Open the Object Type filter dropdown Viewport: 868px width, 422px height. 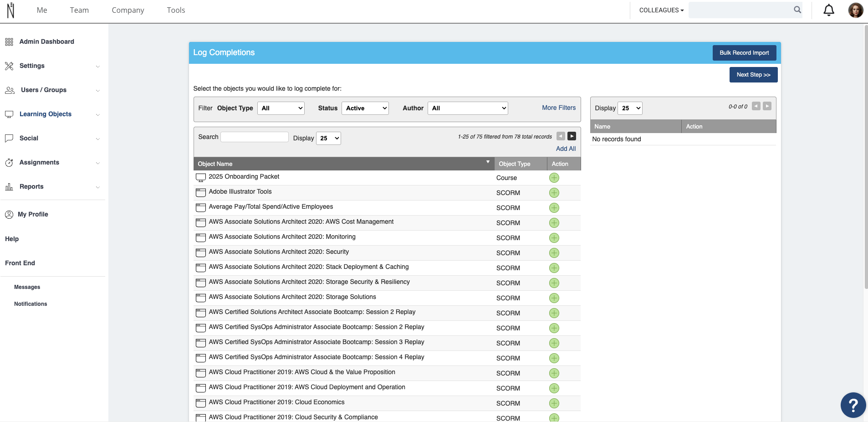point(281,108)
